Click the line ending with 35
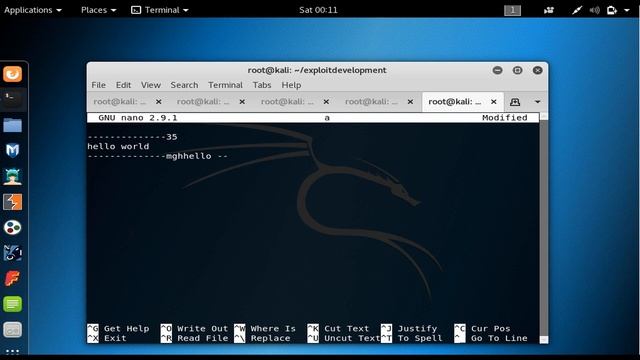 click(x=132, y=137)
